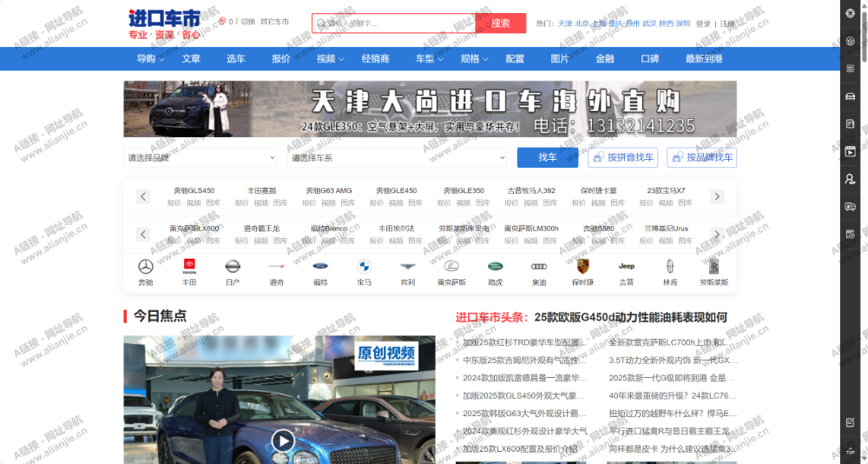Click 图库 under 兰博基尼Urus
This screenshot has width=868, height=464.
click(x=686, y=241)
